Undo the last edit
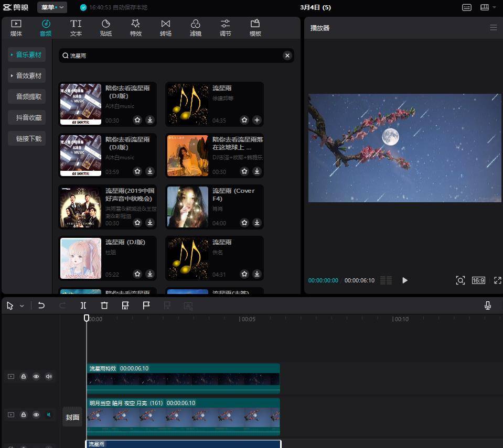 pos(41,305)
